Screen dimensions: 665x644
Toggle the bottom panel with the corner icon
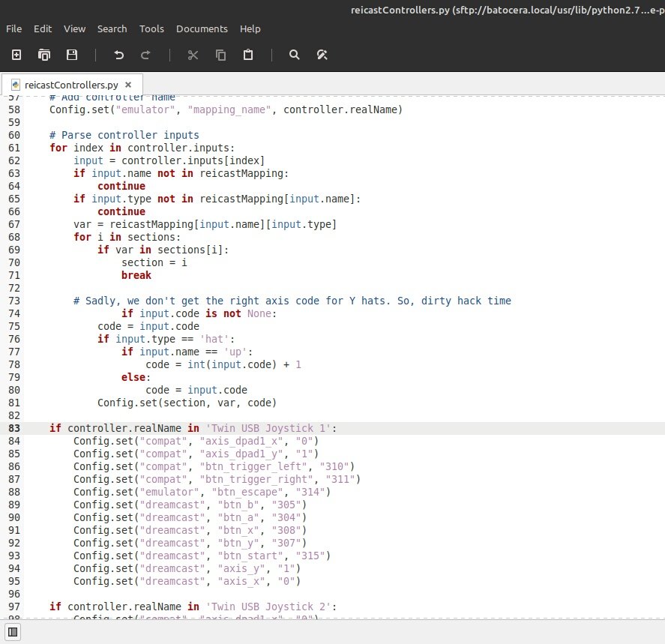tap(11, 634)
